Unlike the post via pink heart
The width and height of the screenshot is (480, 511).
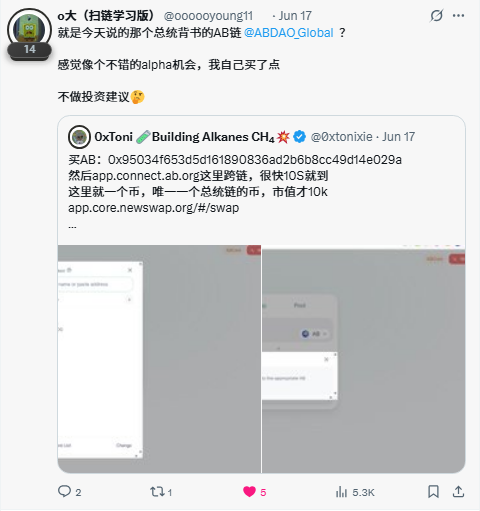[249, 492]
